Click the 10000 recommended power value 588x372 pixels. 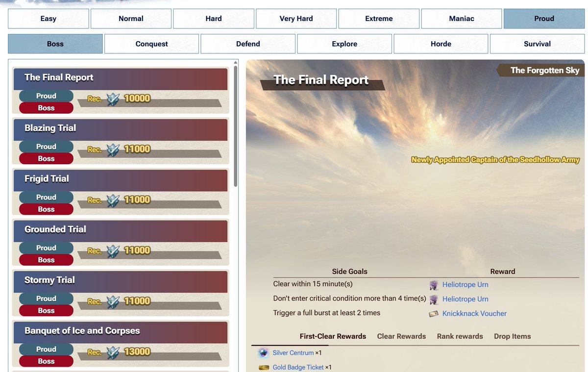coord(137,99)
